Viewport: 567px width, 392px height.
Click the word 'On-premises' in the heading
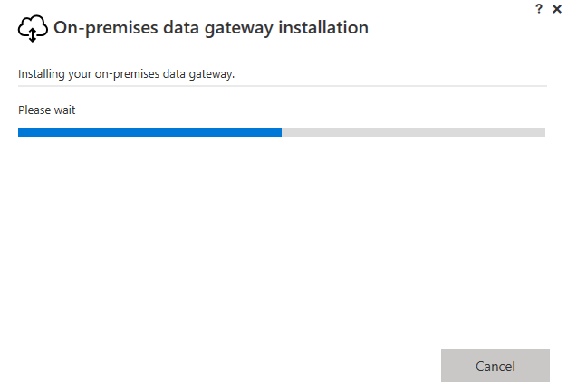106,28
